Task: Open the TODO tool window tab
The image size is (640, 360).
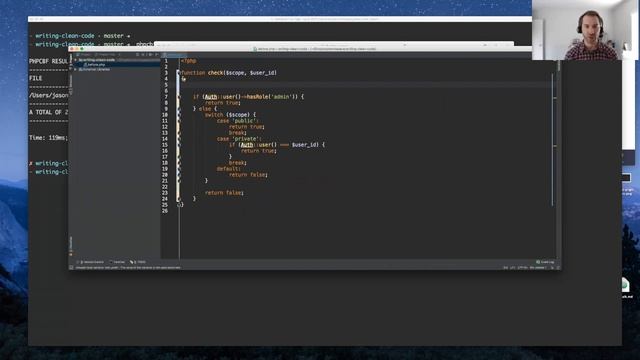Action: point(138,262)
